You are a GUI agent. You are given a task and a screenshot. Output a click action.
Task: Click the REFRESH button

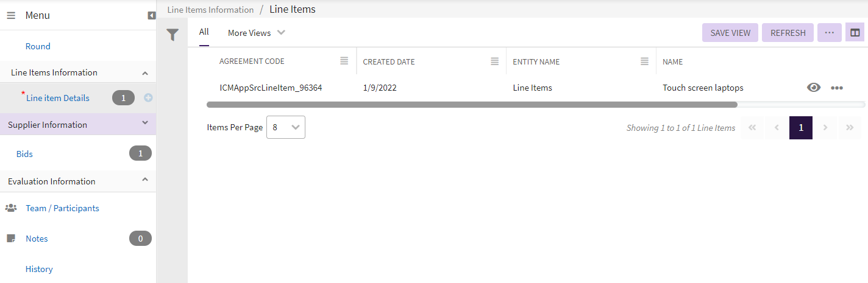(788, 33)
